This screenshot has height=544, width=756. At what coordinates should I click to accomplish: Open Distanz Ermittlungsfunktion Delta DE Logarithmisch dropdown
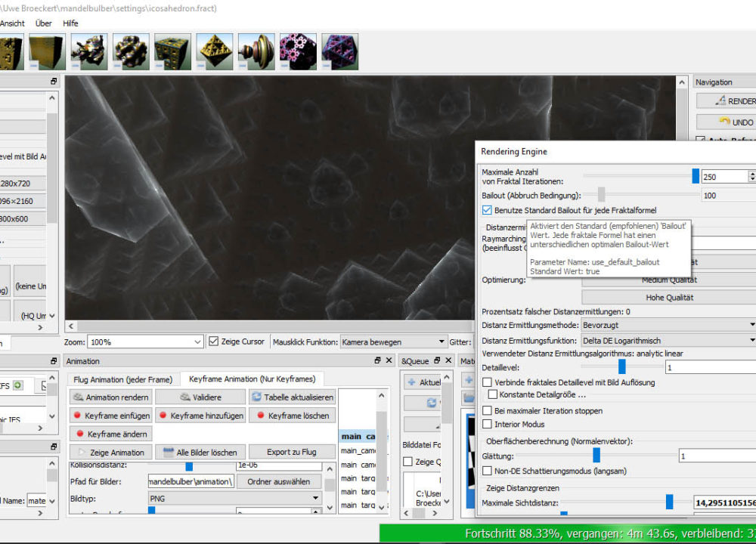669,340
